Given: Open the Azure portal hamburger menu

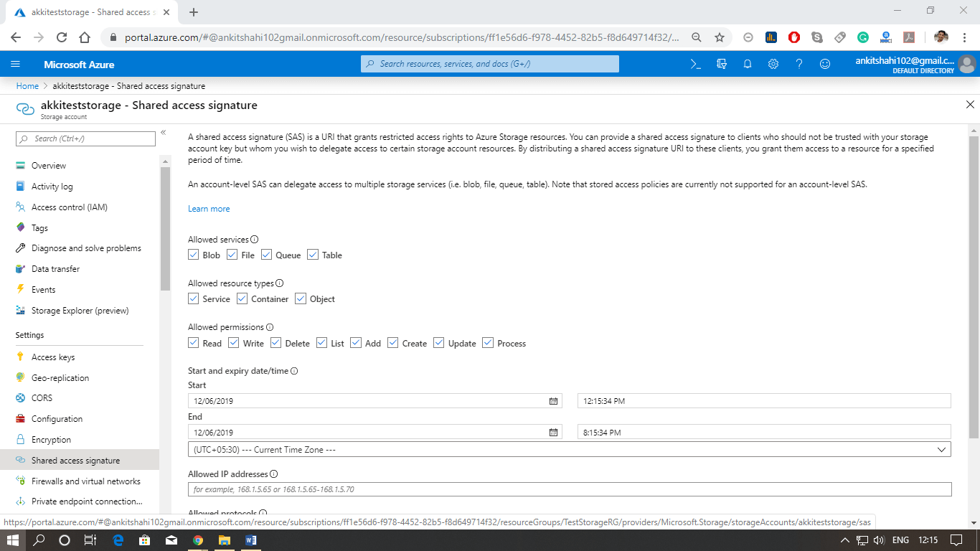Looking at the screenshot, I should pyautogui.click(x=16, y=64).
